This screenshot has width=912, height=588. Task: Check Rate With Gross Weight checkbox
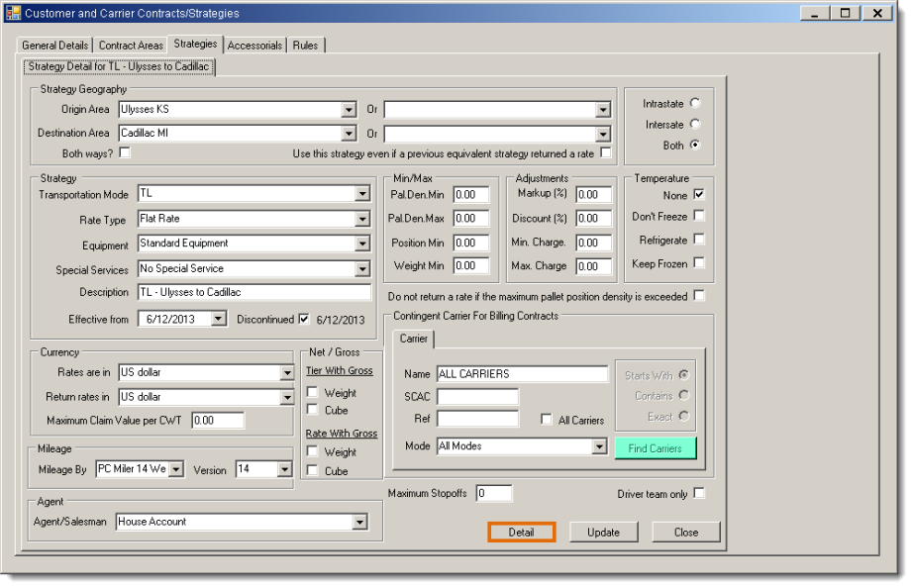click(x=312, y=451)
